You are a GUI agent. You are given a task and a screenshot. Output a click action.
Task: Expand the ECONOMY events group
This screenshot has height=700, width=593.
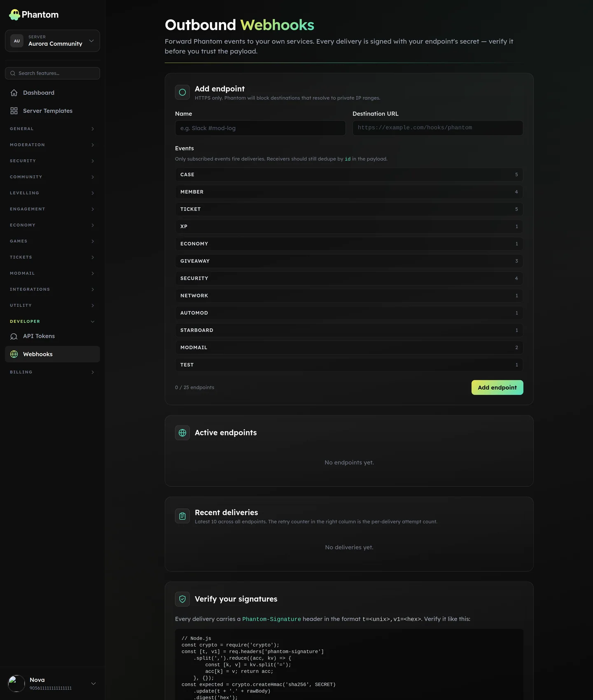coord(349,244)
